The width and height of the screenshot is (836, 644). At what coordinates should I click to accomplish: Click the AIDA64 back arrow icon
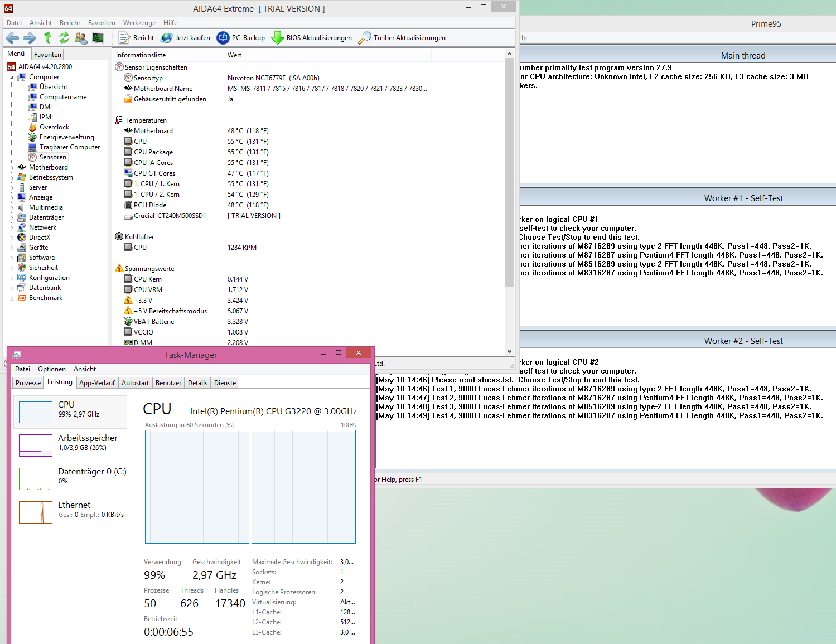(x=12, y=38)
